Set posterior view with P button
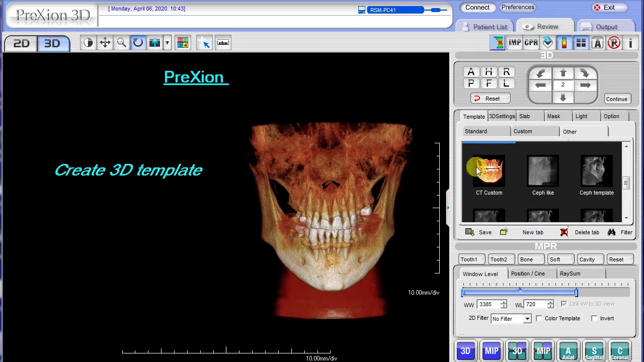The image size is (644, 362). click(x=471, y=84)
